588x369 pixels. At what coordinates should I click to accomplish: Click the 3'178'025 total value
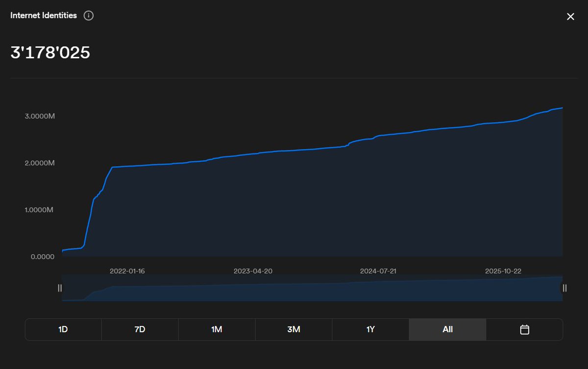pyautogui.click(x=50, y=52)
